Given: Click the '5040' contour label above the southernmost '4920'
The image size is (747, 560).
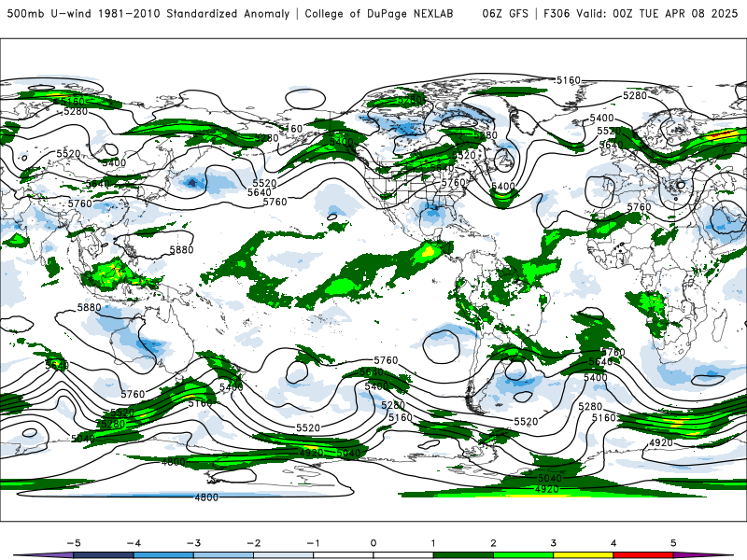Looking at the screenshot, I should (550, 478).
